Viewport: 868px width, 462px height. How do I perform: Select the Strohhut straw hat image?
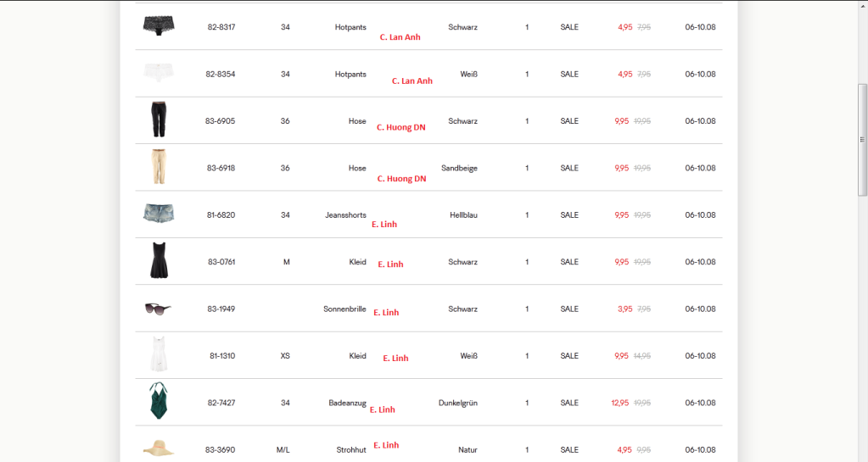click(x=159, y=448)
